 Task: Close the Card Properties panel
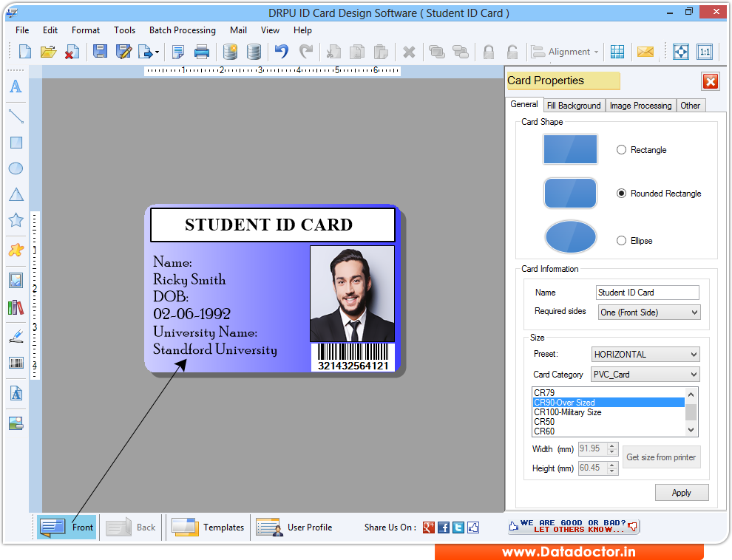[x=711, y=81]
